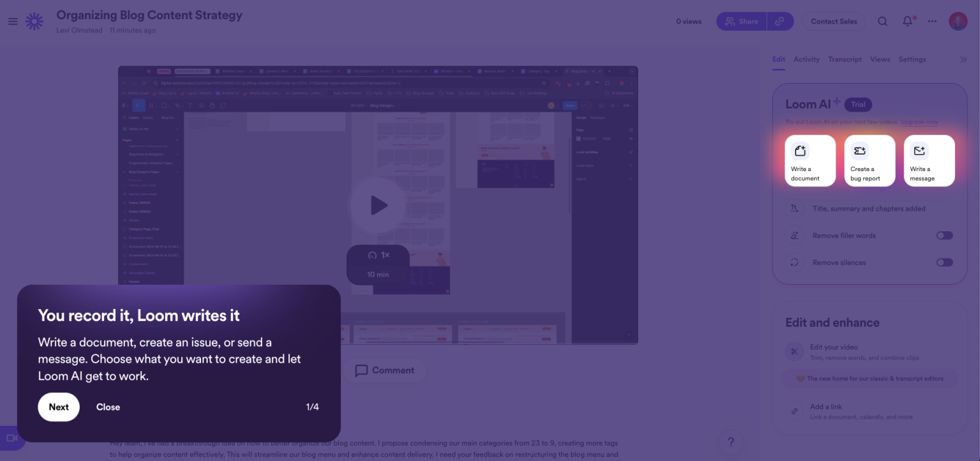Switch to the Transcript tab

(x=845, y=59)
